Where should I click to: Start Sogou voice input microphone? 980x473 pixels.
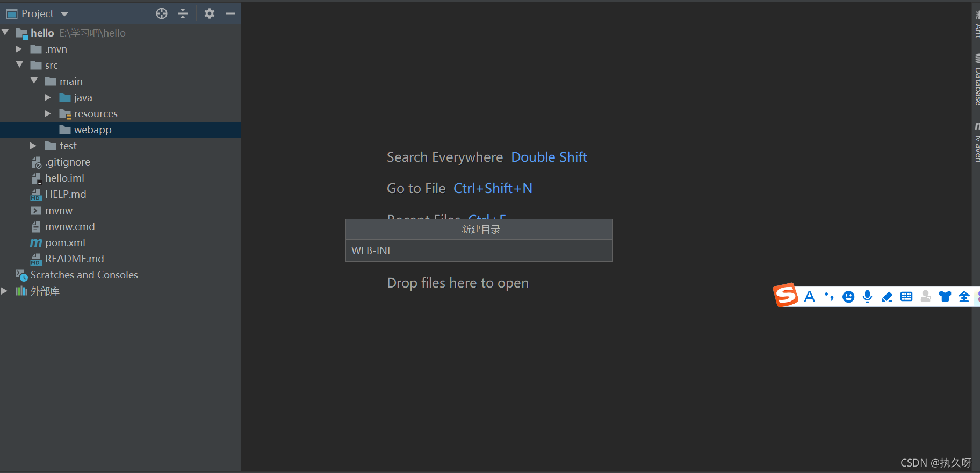click(867, 297)
